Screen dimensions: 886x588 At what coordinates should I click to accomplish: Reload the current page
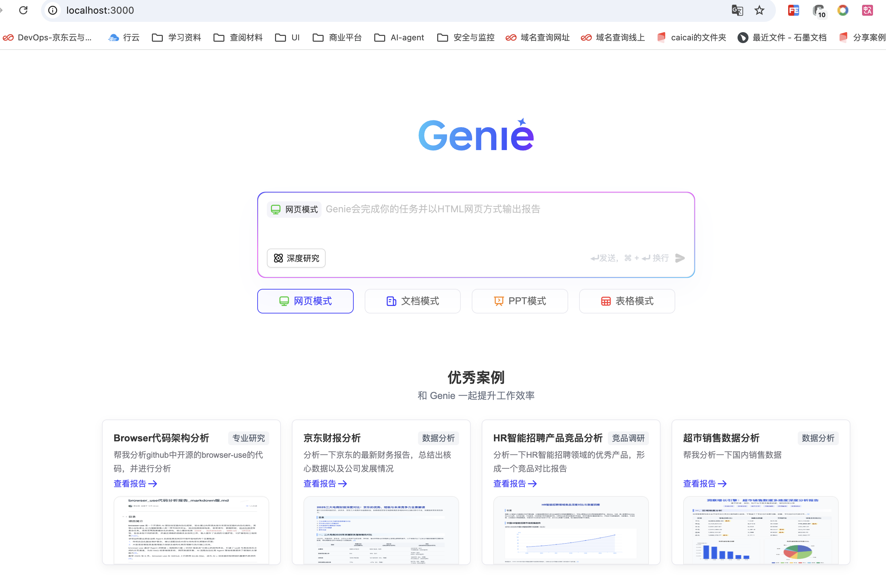click(23, 10)
